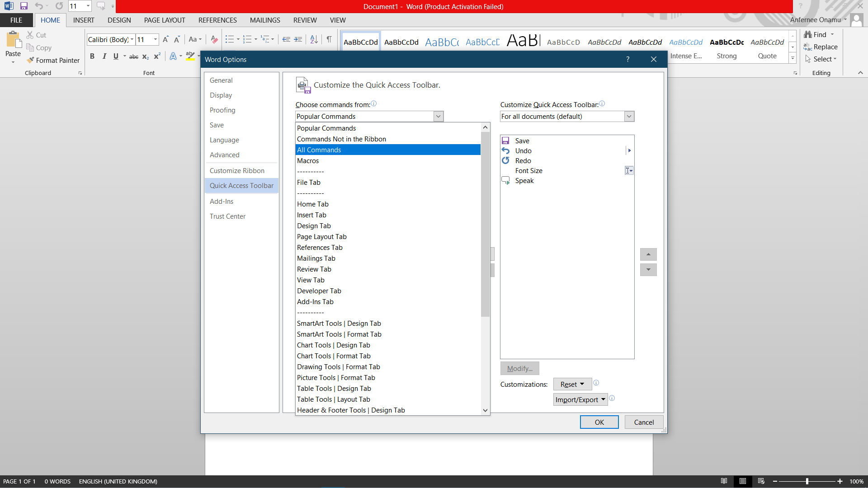
Task: Click the Cancel button
Action: 644,422
